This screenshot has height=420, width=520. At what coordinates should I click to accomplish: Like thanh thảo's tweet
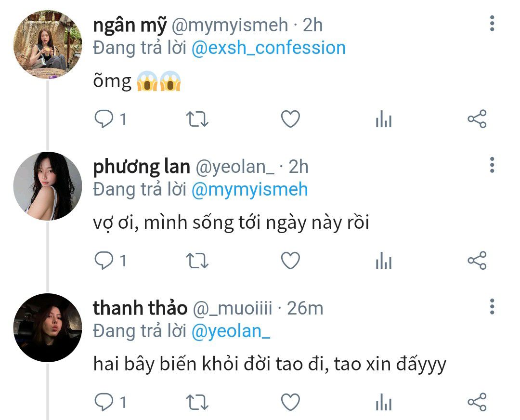point(290,402)
